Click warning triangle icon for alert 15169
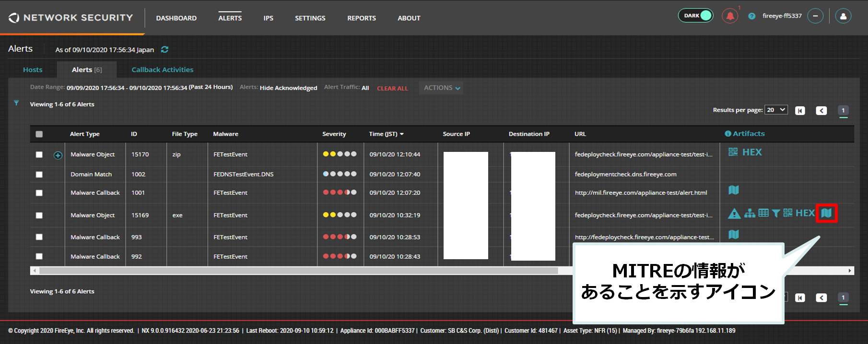The width and height of the screenshot is (868, 344). [734, 213]
